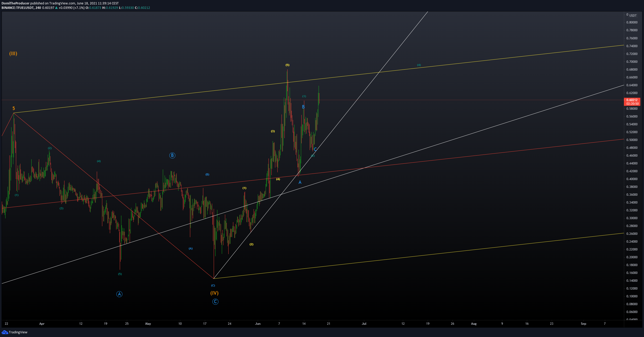The image size is (644, 337).
Task: Click the DomiTheProducer author name
Action: click(x=15, y=3)
